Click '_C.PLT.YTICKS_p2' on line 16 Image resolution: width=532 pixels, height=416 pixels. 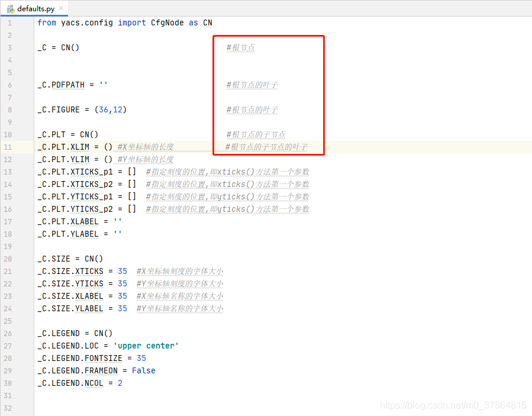click(75, 209)
